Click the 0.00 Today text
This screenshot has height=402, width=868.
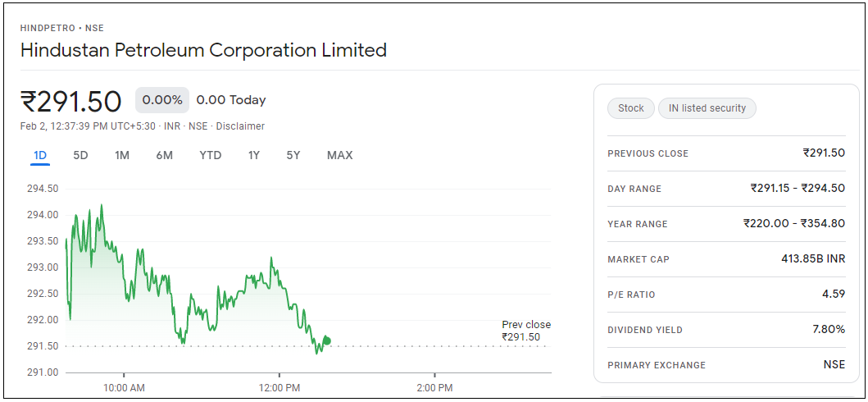[231, 100]
